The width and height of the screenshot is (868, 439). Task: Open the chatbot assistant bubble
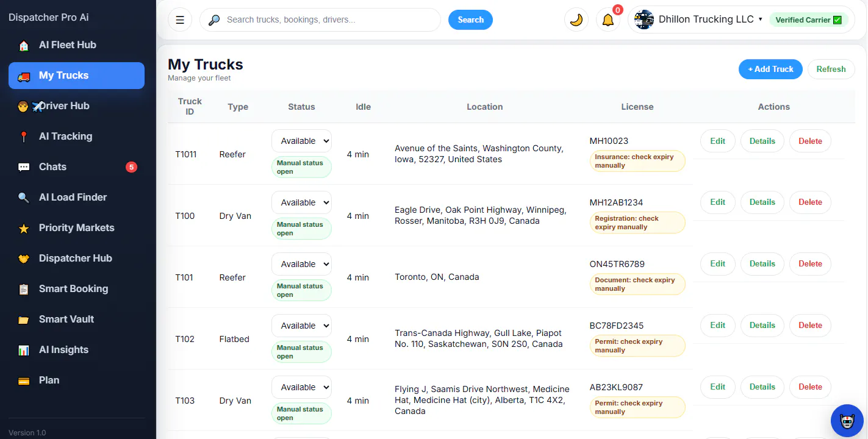(847, 420)
